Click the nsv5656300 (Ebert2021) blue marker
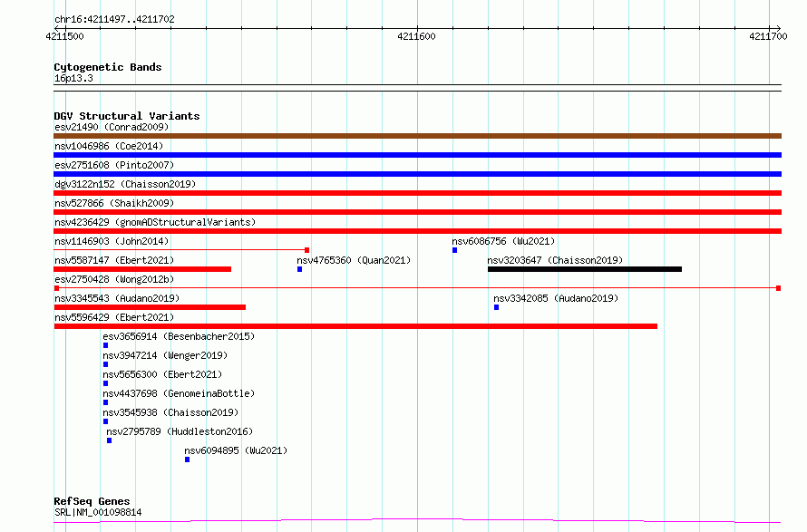 [105, 383]
